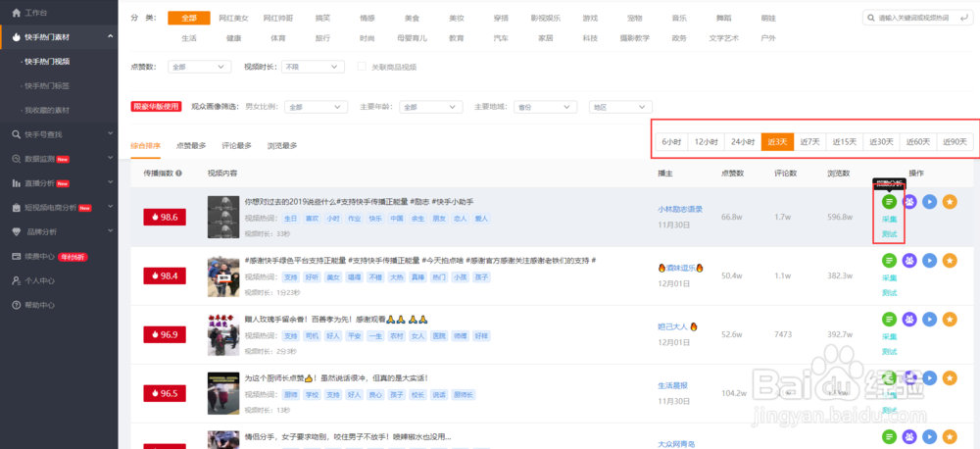Filter by the 美食 category
The height and width of the screenshot is (449, 980).
click(x=412, y=18)
